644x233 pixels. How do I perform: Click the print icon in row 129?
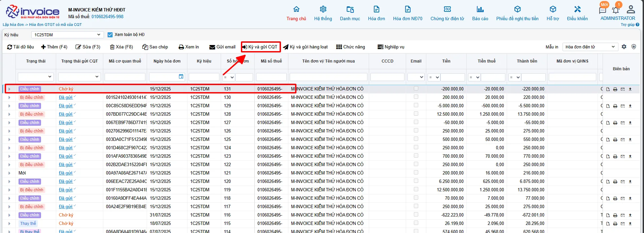[x=615, y=106]
